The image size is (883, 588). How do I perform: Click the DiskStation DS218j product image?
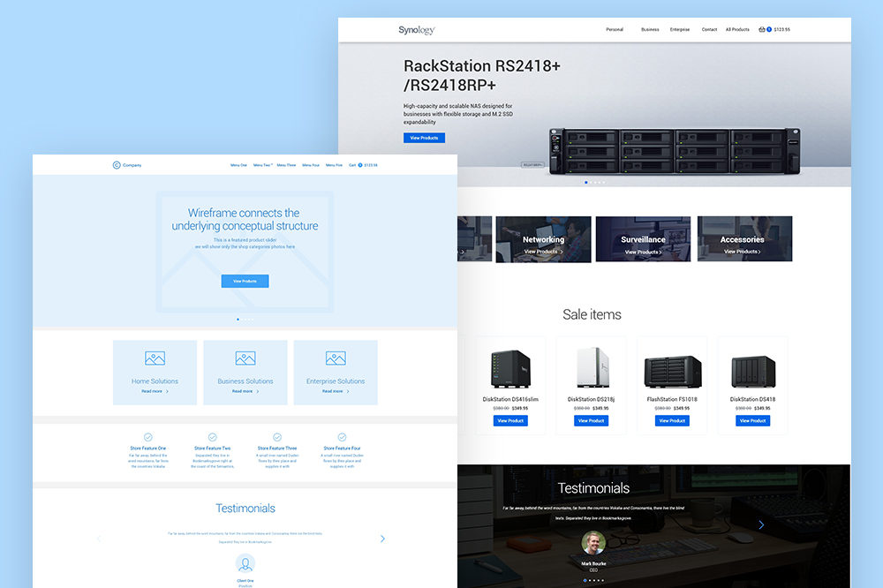click(592, 367)
